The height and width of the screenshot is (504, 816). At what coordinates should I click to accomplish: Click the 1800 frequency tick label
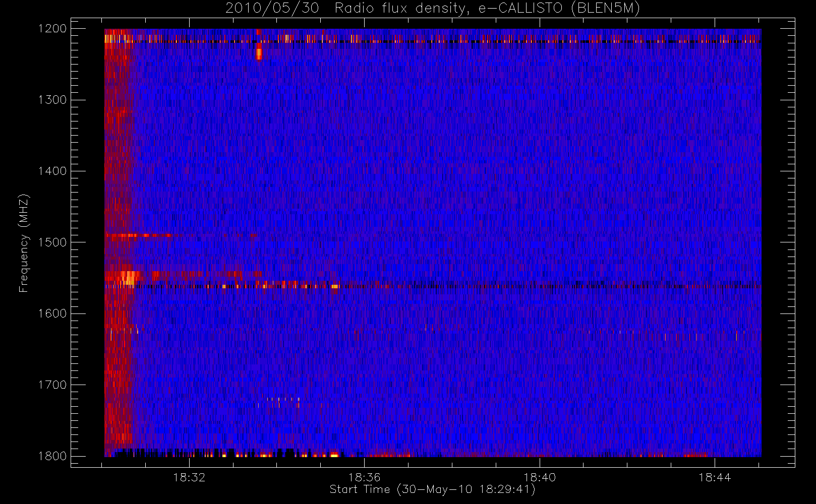(x=52, y=456)
